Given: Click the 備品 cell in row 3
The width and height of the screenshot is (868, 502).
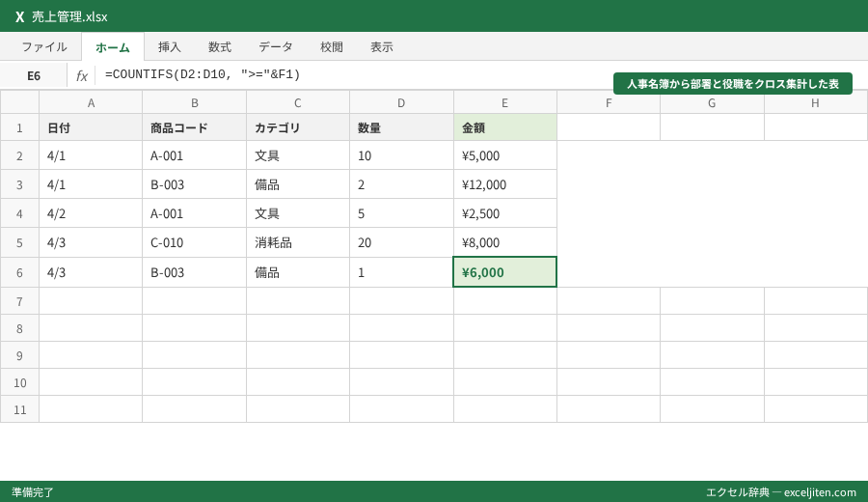Looking at the screenshot, I should [298, 184].
